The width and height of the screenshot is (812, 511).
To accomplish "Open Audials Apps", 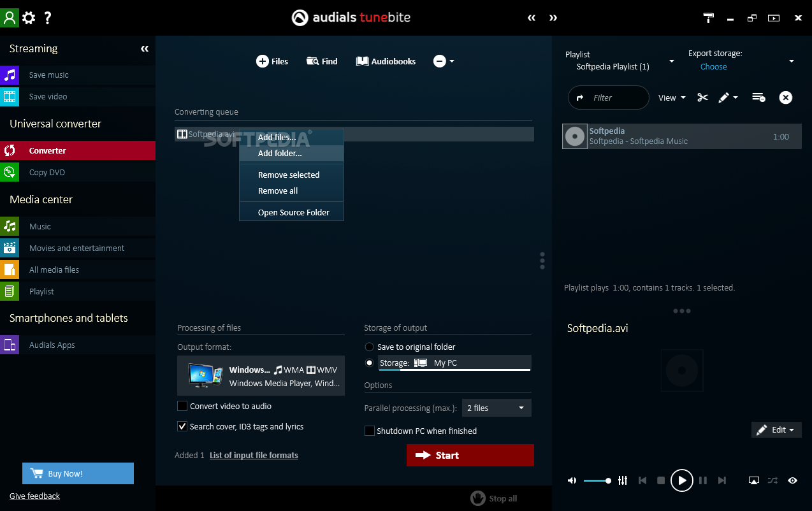I will pyautogui.click(x=78, y=345).
